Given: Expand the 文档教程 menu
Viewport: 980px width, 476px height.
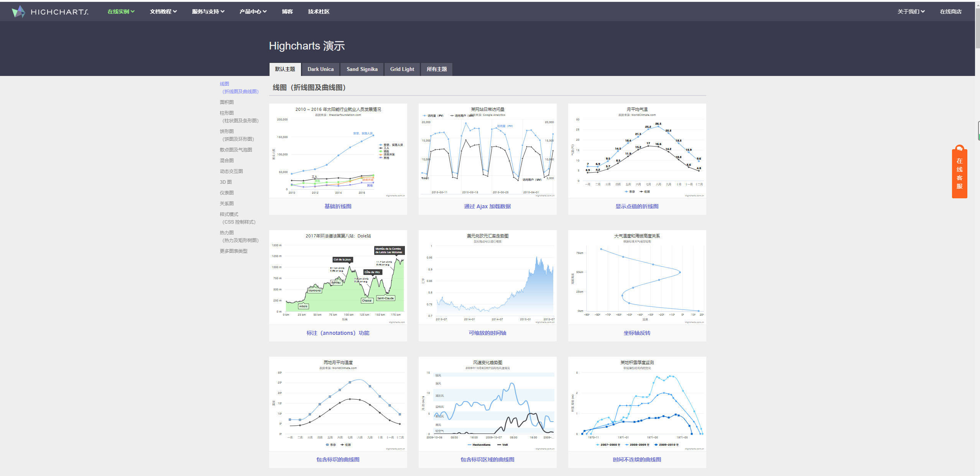Looking at the screenshot, I should [163, 12].
